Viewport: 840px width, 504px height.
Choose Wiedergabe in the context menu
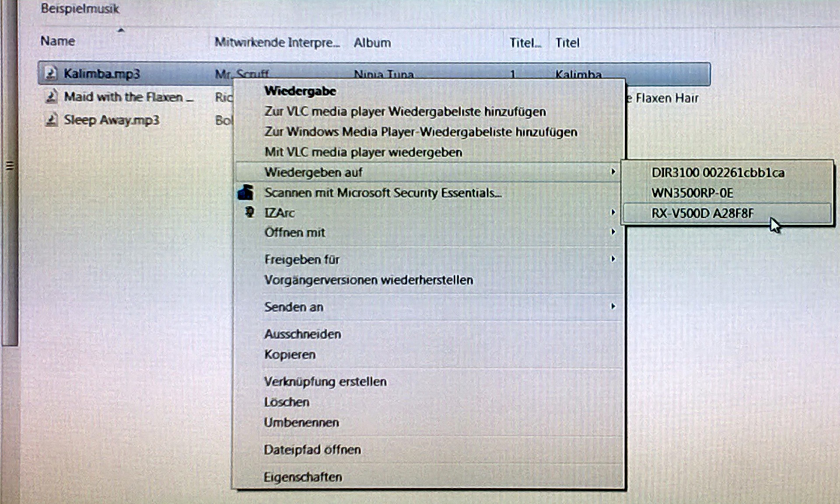pyautogui.click(x=300, y=91)
